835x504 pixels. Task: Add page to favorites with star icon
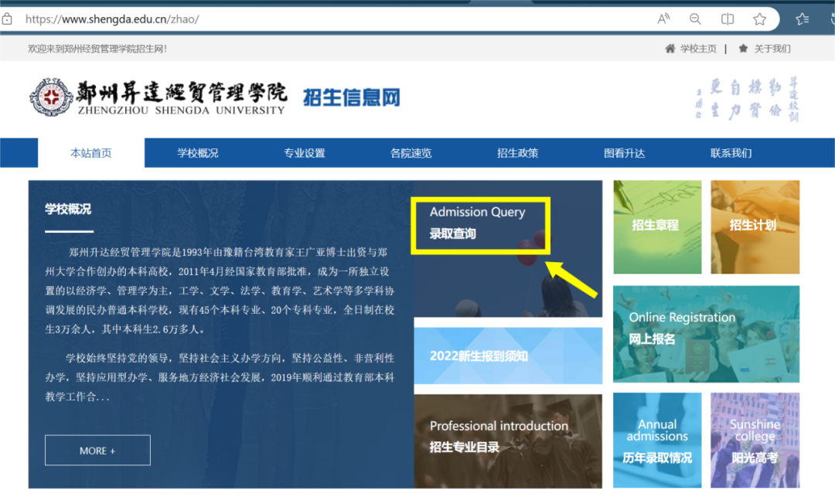pyautogui.click(x=759, y=19)
